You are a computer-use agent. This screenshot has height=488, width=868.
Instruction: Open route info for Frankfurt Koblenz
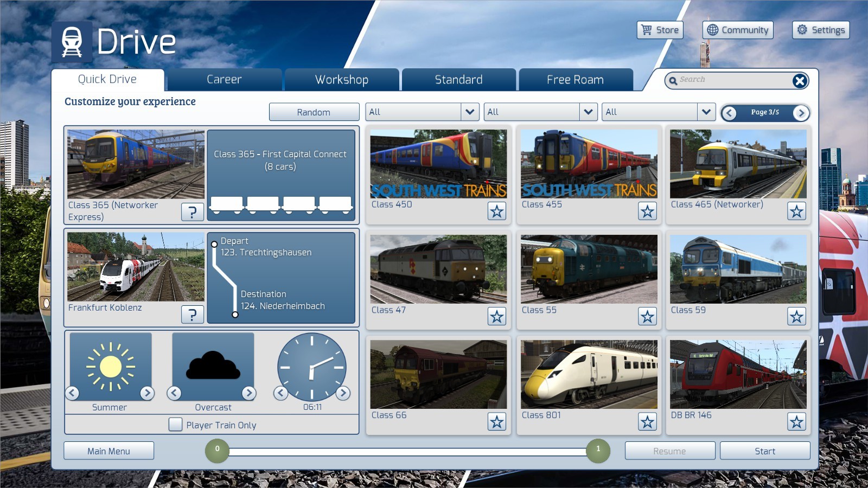coord(192,314)
